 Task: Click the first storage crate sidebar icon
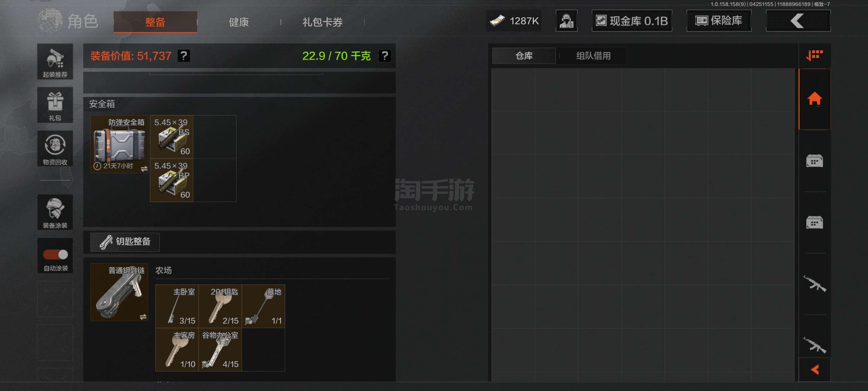814,160
